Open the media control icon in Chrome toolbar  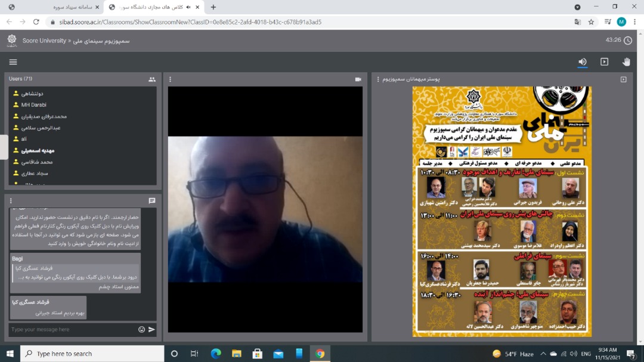click(x=608, y=22)
